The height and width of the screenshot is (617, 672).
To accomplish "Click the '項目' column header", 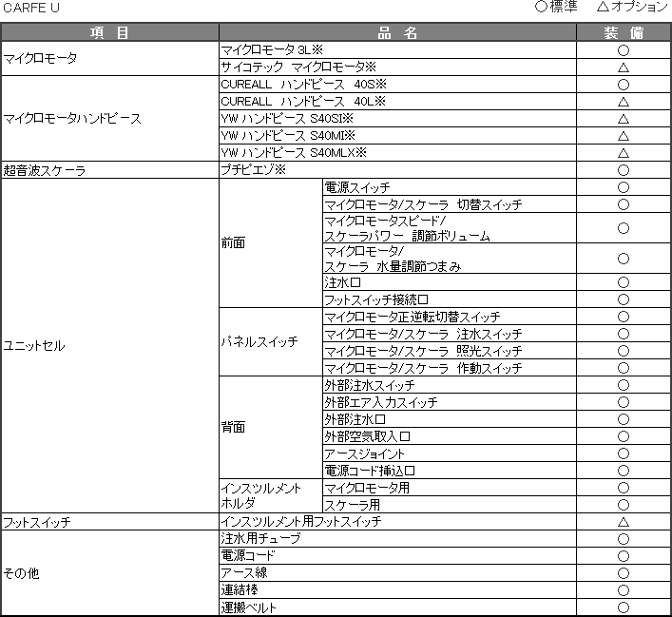I will click(109, 32).
